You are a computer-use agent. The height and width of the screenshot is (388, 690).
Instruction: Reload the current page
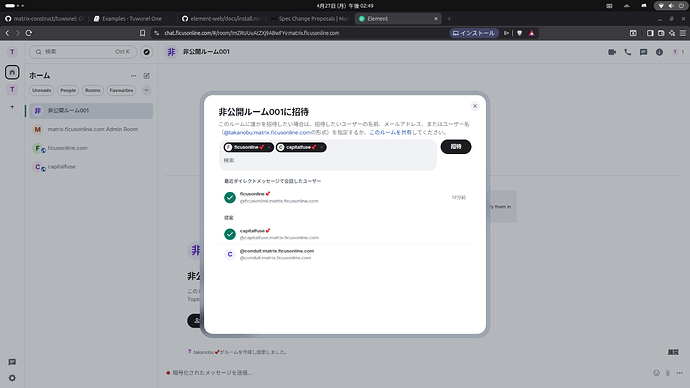point(29,33)
